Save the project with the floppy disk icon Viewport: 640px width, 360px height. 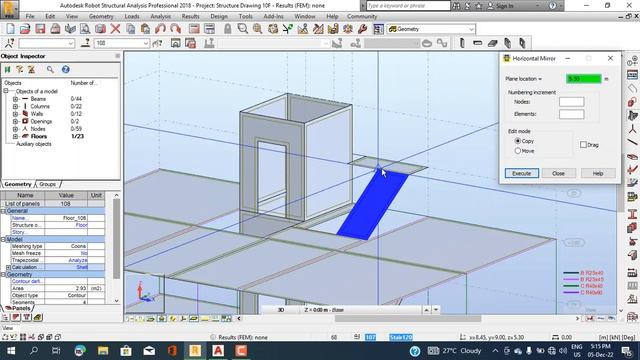point(40,29)
